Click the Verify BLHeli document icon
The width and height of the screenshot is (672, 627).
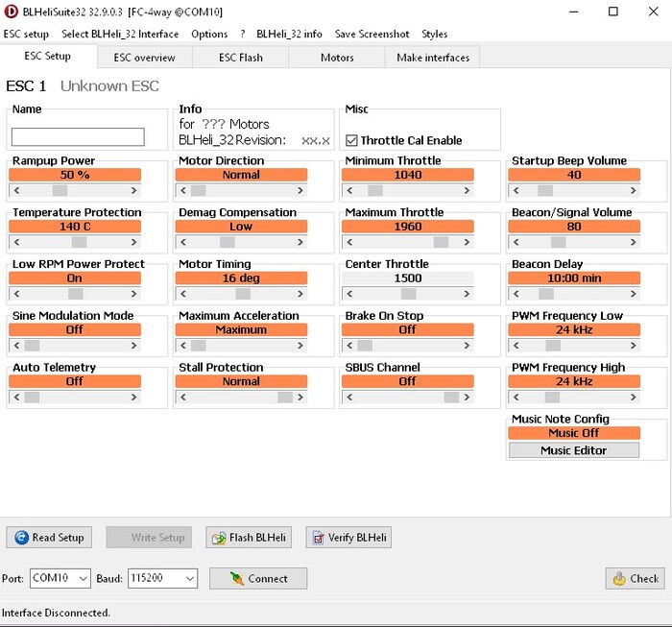tap(319, 538)
